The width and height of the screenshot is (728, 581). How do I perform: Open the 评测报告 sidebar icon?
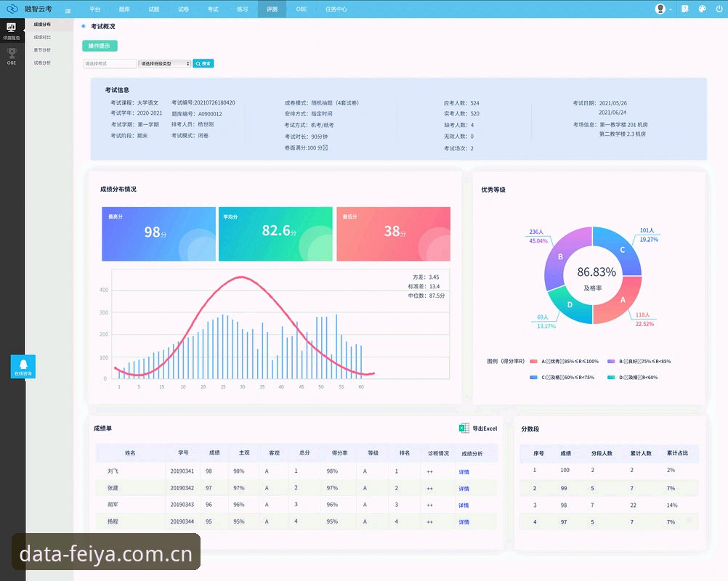click(x=11, y=31)
